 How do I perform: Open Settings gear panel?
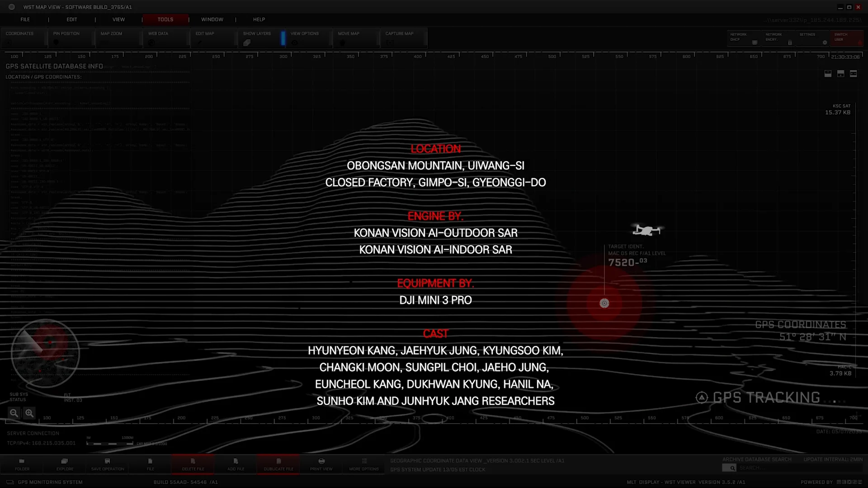coord(813,38)
